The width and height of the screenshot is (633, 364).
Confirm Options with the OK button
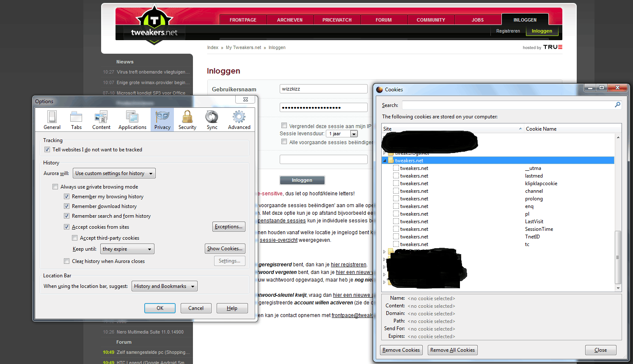pyautogui.click(x=160, y=308)
